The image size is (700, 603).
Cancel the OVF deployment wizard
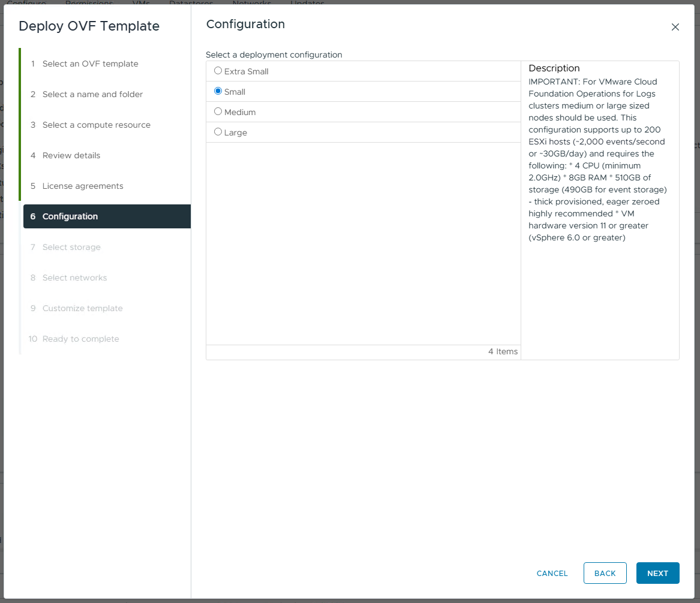click(552, 573)
